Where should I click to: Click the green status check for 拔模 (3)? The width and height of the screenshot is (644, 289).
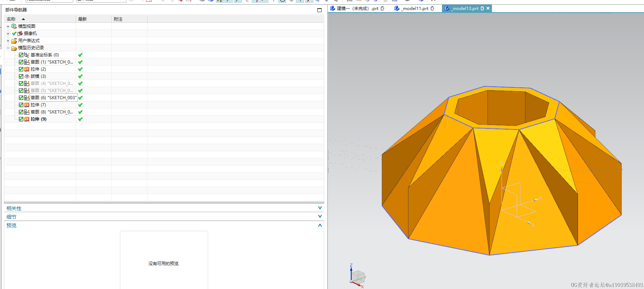point(80,76)
